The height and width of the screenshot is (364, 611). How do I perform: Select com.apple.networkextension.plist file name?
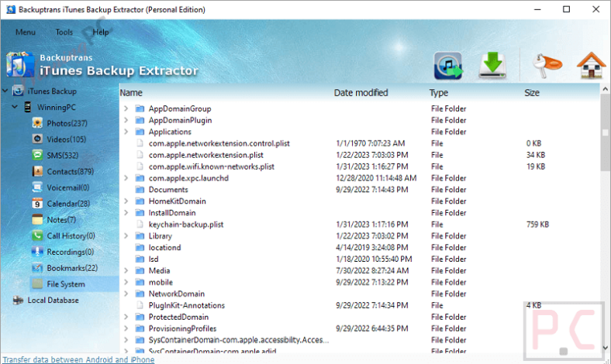205,155
